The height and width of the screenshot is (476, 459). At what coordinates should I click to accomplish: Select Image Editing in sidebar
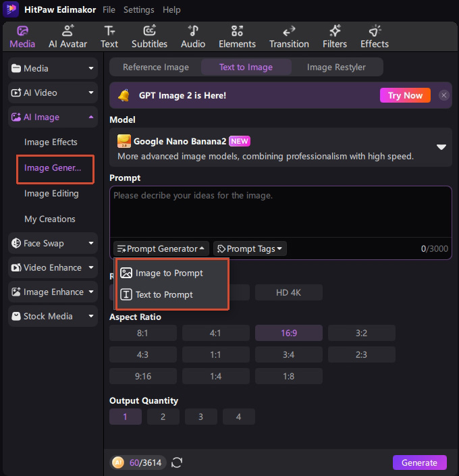51,193
